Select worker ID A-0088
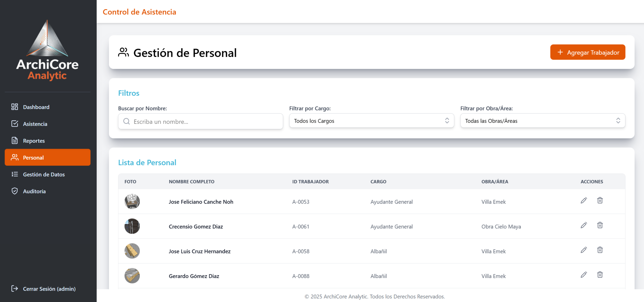This screenshot has width=644, height=302. 301,276
